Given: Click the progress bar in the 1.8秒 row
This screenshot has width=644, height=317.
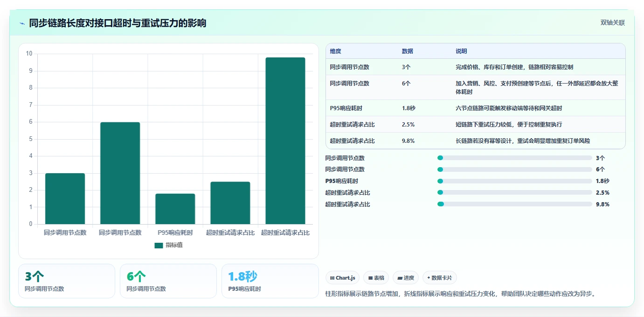Looking at the screenshot, I should (x=515, y=181).
